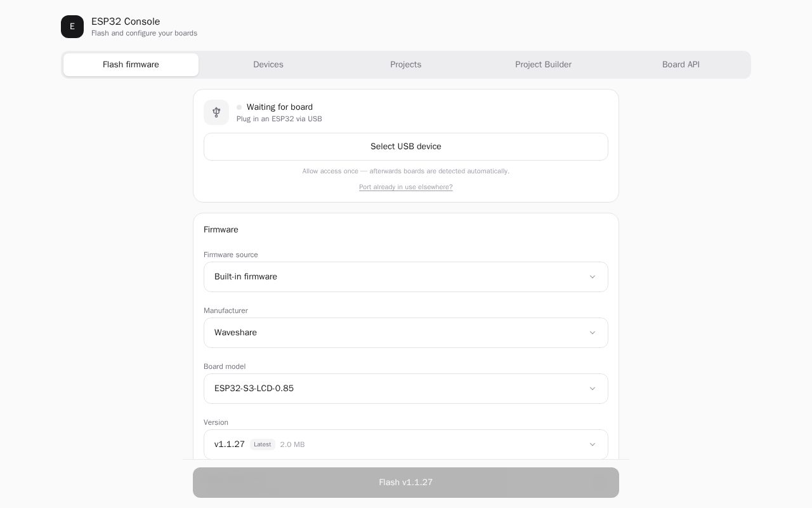Click the 'Latest' version badge
This screenshot has height=508, width=812.
(263, 444)
